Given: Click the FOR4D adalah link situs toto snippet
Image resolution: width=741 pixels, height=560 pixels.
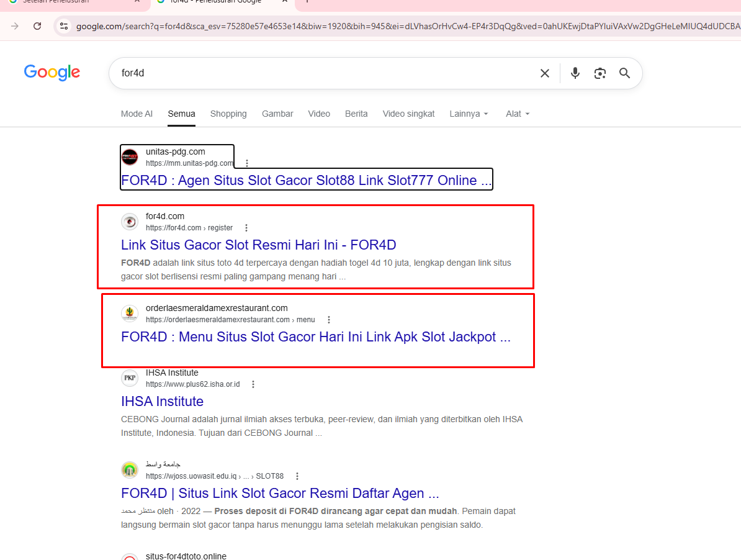Looking at the screenshot, I should coord(316,270).
